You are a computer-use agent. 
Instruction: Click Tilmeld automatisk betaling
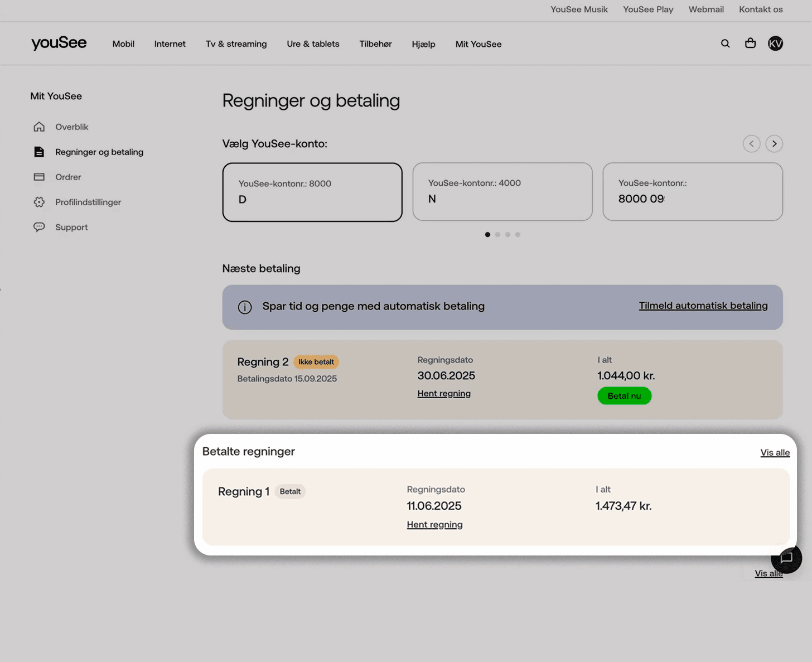[703, 306]
